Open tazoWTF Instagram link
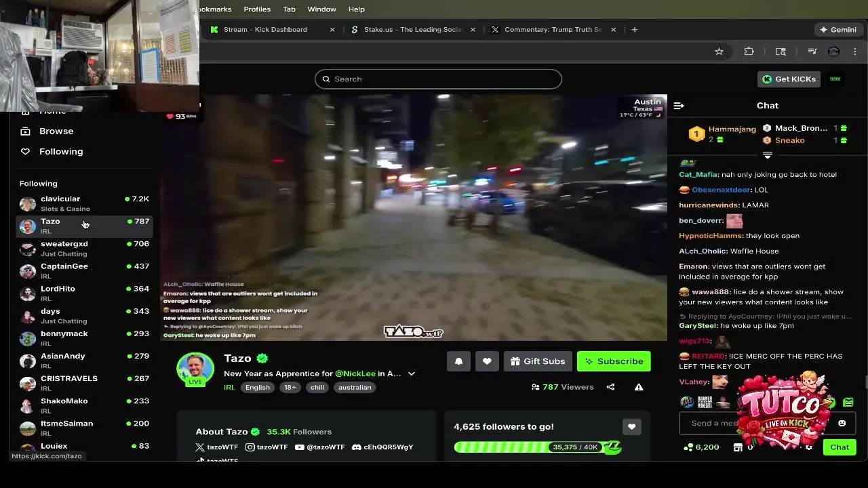This screenshot has height=488, width=868. tap(267, 447)
